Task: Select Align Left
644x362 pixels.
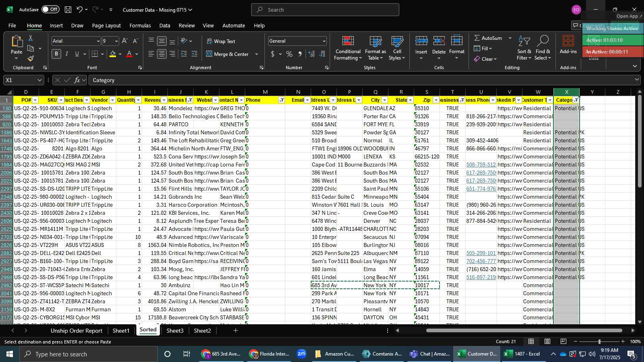Action: click(151, 54)
